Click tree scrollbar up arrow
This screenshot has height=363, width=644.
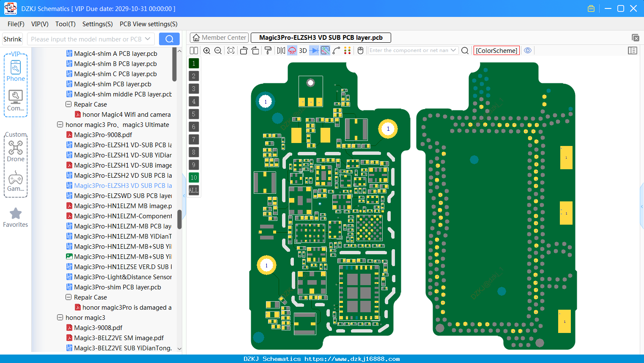click(x=179, y=51)
